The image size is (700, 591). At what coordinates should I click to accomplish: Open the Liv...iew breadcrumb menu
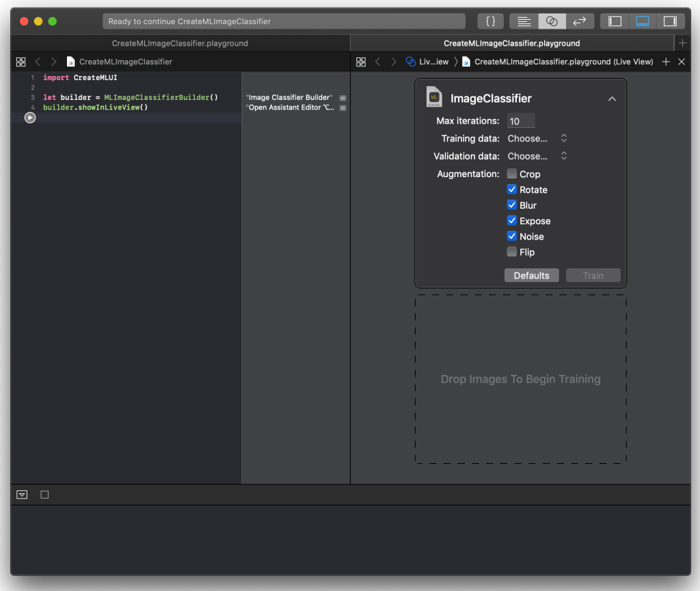click(433, 62)
